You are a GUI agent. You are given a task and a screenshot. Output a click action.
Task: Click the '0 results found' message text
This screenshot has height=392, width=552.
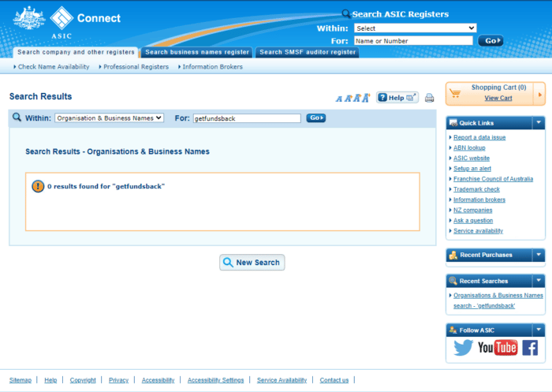point(106,186)
